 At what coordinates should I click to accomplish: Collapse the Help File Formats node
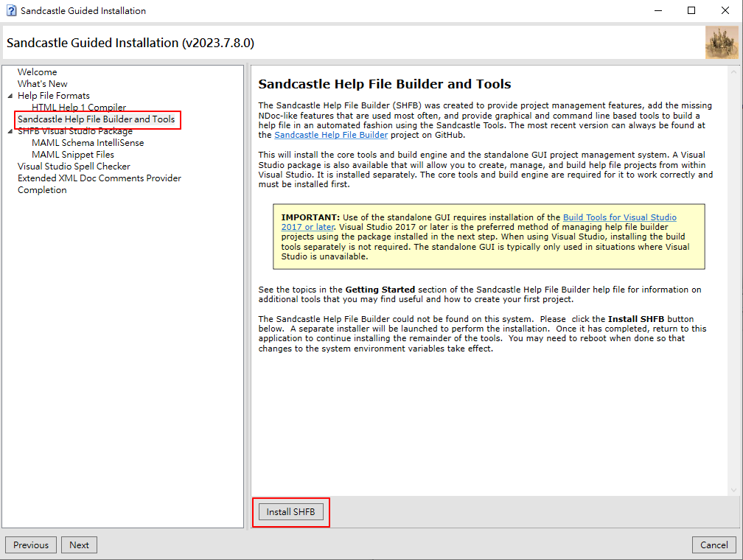click(10, 96)
